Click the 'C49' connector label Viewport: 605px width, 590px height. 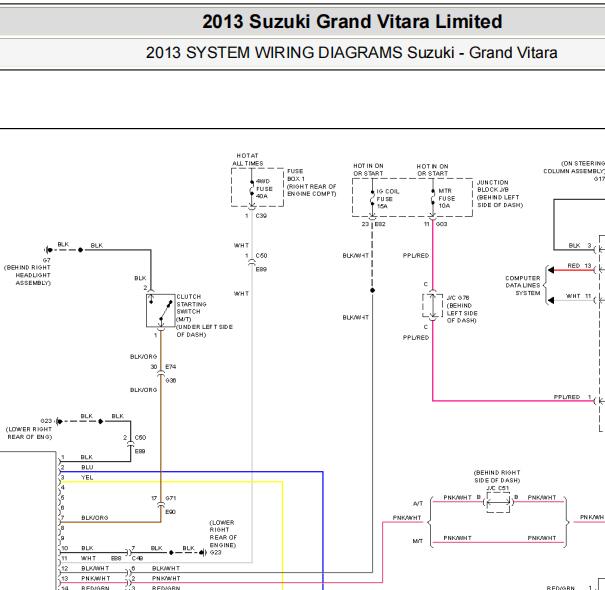pos(137,558)
